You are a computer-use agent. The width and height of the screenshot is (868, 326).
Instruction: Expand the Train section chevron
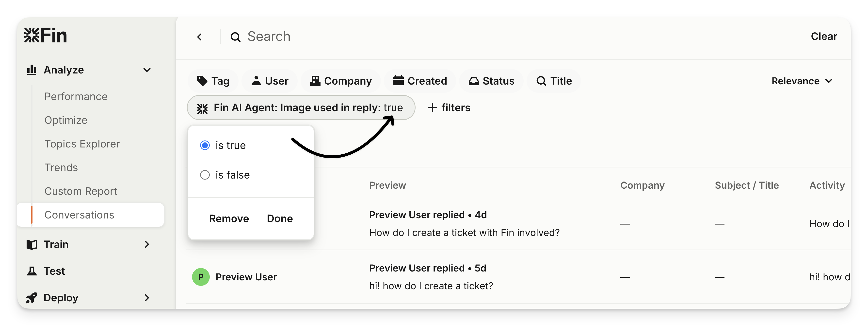(x=147, y=244)
